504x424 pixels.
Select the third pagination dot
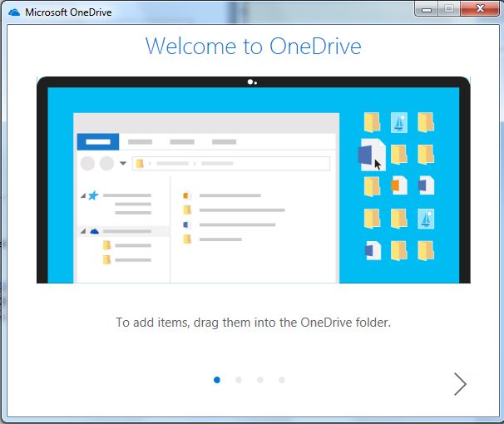260,380
